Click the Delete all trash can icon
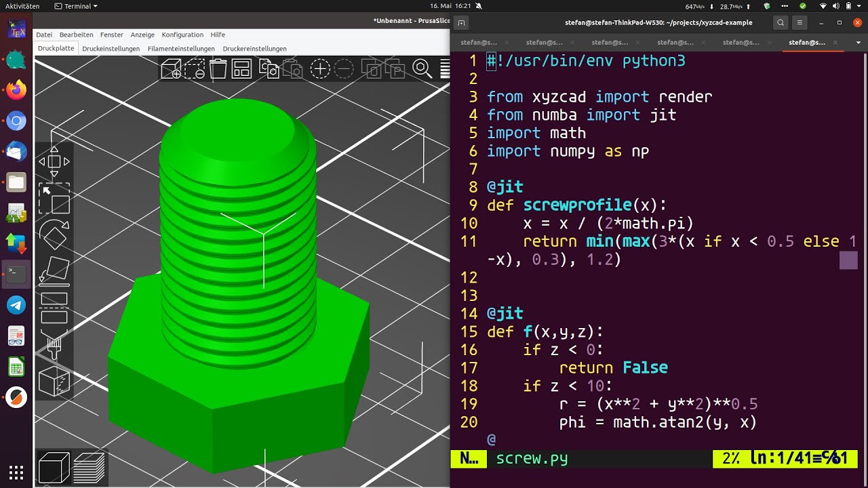 pyautogui.click(x=218, y=68)
